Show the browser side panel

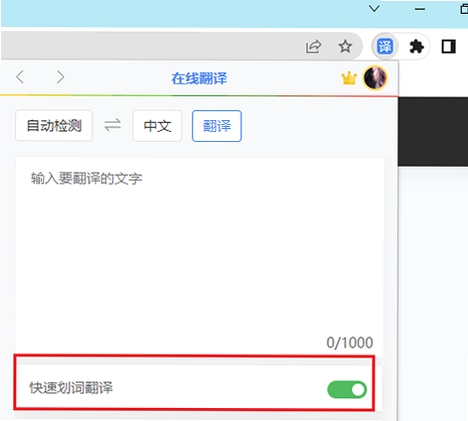click(x=448, y=47)
